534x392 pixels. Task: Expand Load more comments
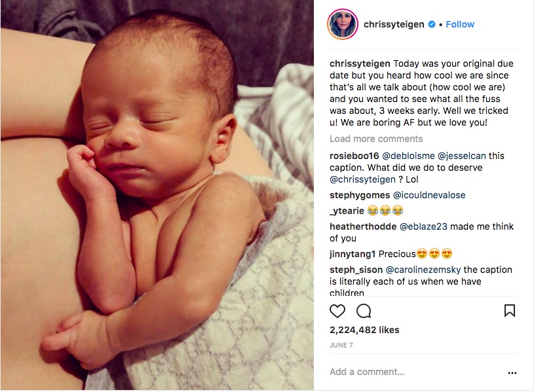tap(376, 139)
